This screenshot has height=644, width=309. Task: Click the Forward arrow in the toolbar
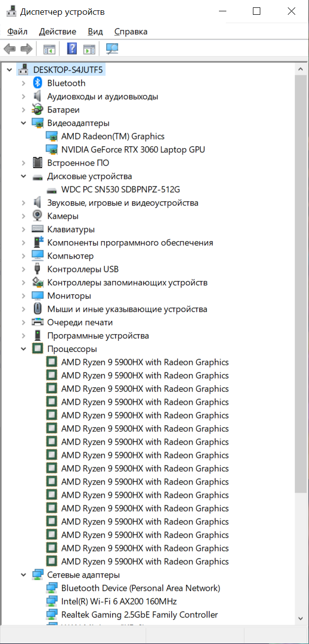pyautogui.click(x=26, y=49)
